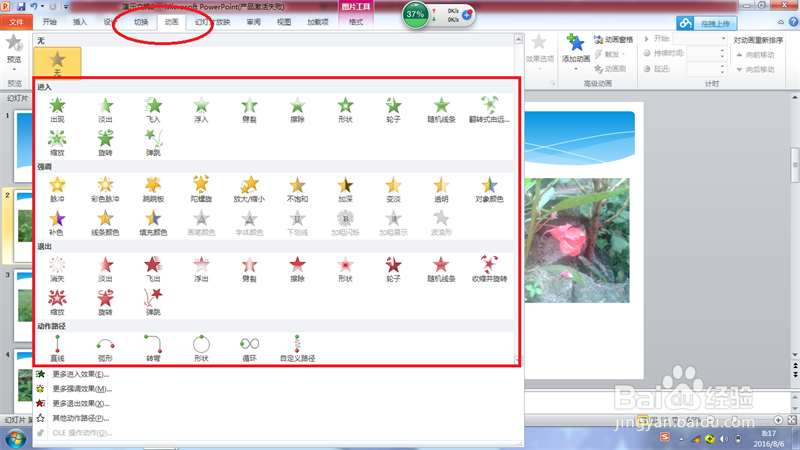Select the 消失 exit animation
This screenshot has width=800, height=450.
pos(57,269)
